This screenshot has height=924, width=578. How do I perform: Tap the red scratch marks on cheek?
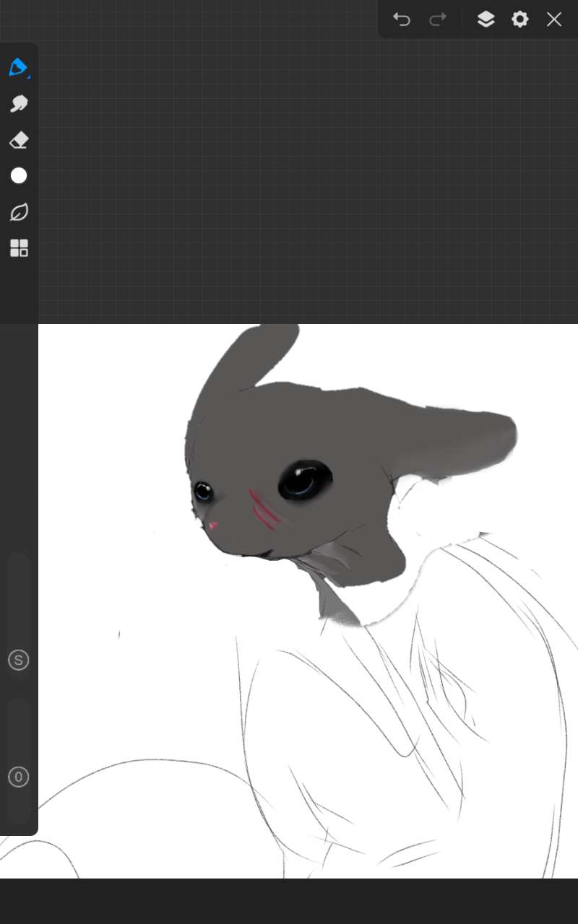pyautogui.click(x=264, y=509)
